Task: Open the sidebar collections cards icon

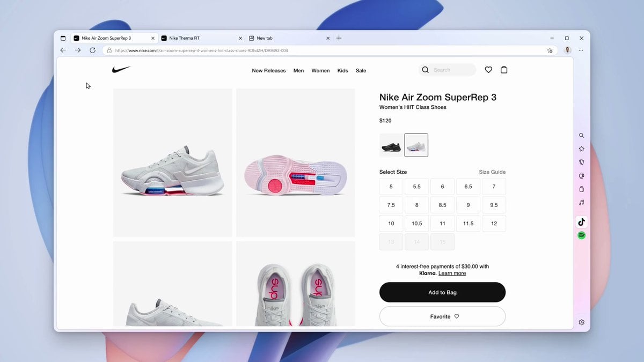Action: pyautogui.click(x=581, y=162)
